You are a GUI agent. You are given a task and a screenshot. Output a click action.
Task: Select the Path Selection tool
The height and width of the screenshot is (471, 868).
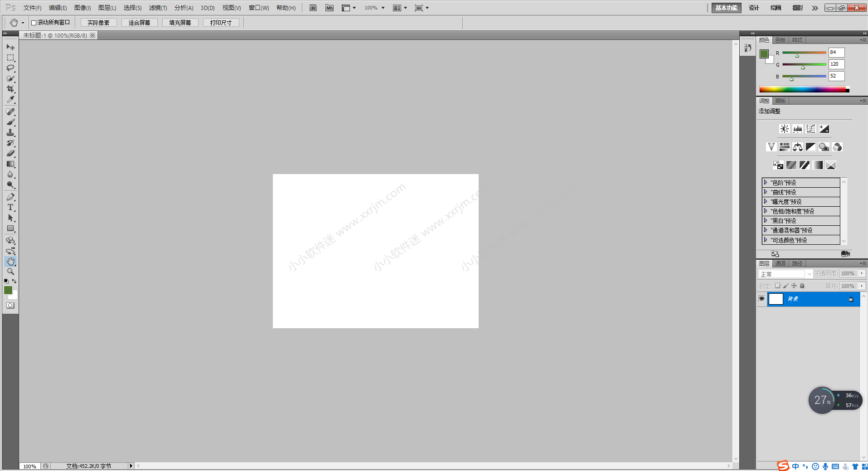pos(10,218)
